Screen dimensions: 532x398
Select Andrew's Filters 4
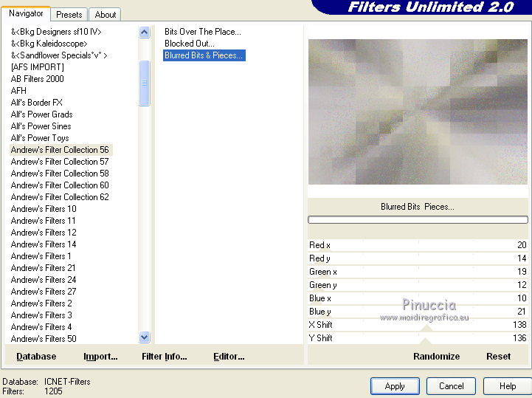(x=42, y=327)
